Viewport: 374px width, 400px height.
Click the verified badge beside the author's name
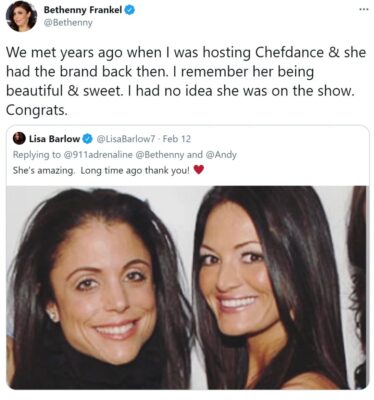tap(130, 10)
